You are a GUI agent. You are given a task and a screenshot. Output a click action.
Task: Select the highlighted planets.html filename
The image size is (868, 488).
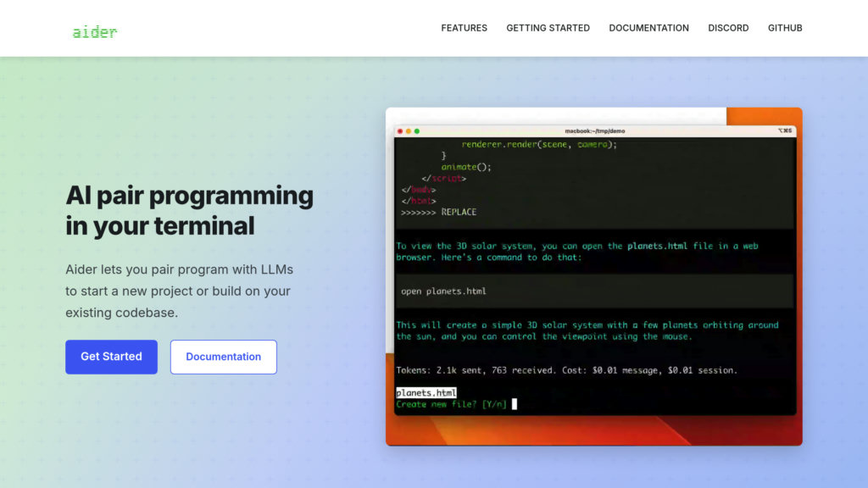point(426,393)
